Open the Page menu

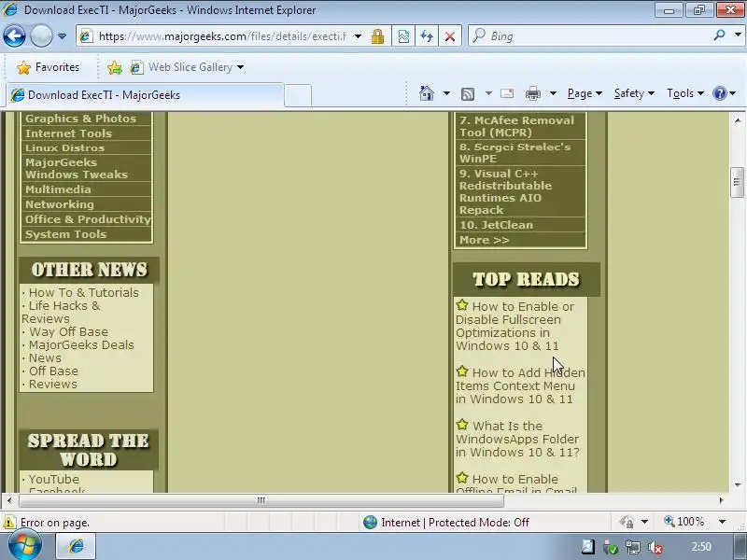click(585, 93)
